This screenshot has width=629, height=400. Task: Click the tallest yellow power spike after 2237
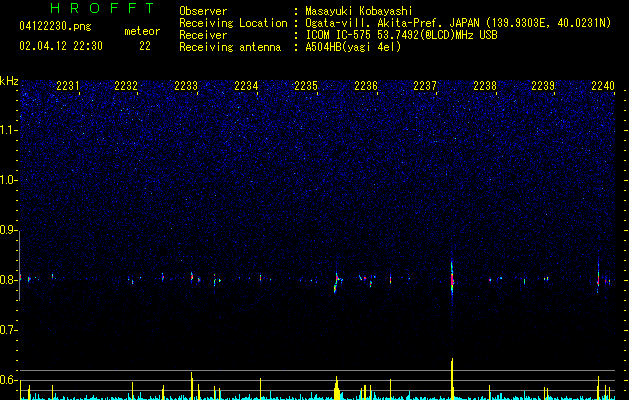(452, 379)
